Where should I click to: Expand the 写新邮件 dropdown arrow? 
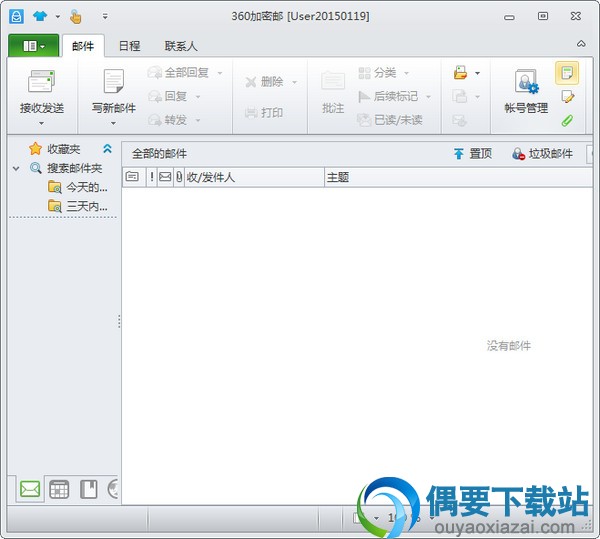click(113, 123)
